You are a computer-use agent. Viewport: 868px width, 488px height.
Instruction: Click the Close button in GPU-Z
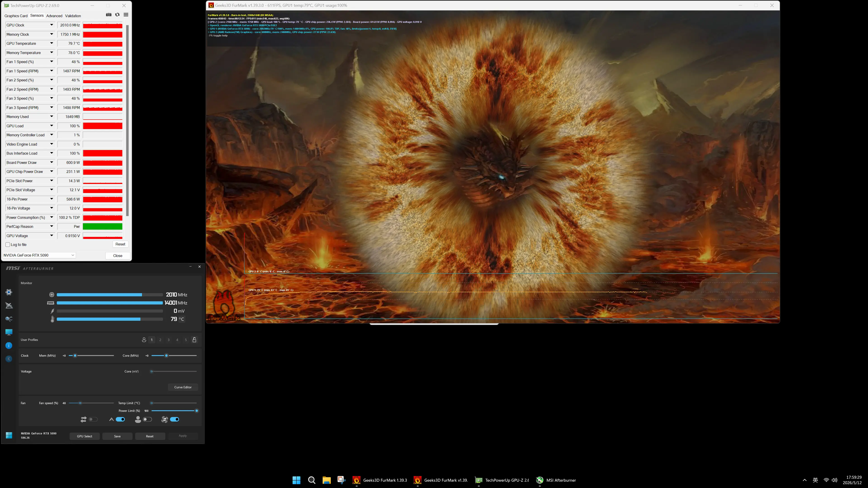118,256
